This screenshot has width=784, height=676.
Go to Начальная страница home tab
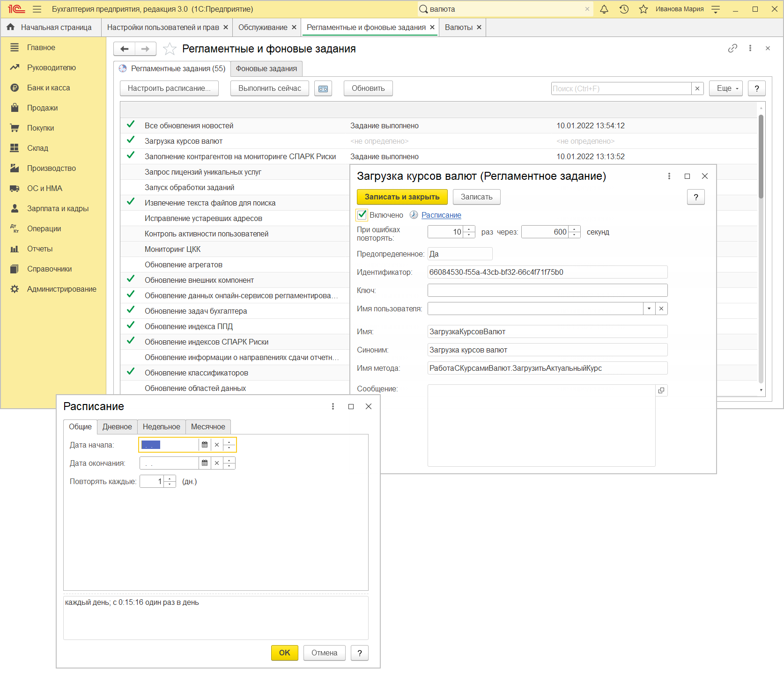(x=50, y=27)
